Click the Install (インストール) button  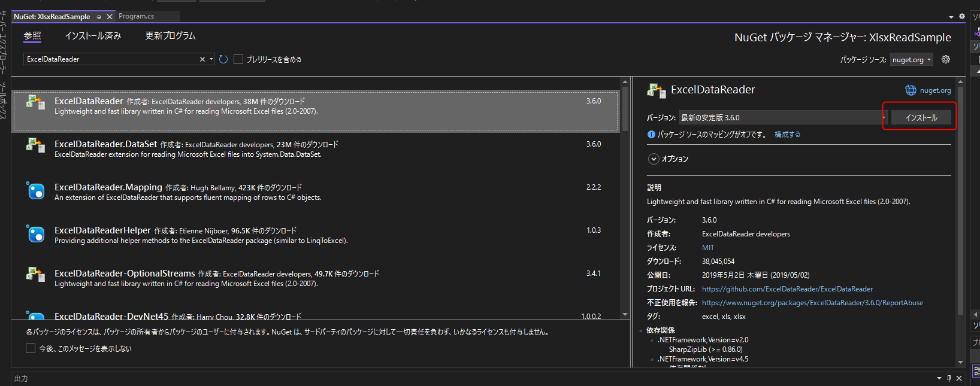(x=921, y=117)
